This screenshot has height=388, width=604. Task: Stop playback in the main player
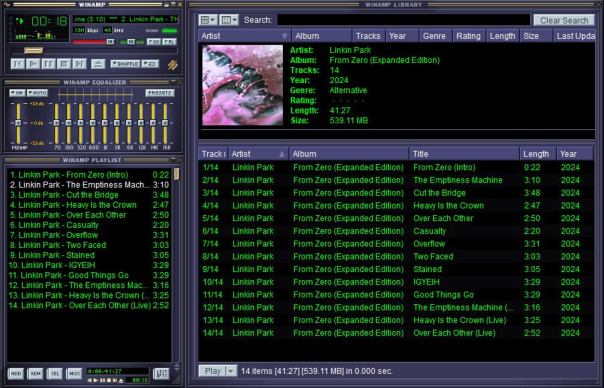pyautogui.click(x=64, y=64)
